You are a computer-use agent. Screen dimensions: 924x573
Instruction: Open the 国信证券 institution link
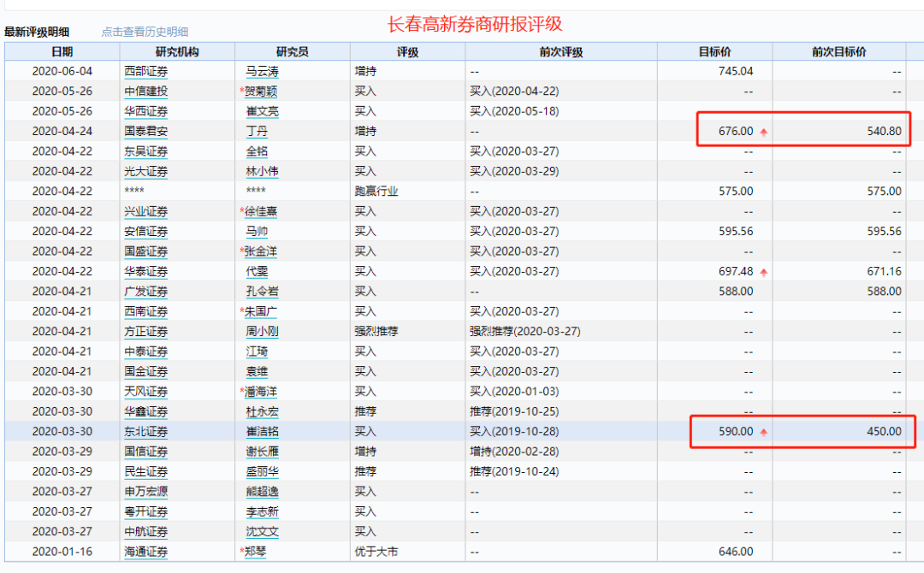146,452
